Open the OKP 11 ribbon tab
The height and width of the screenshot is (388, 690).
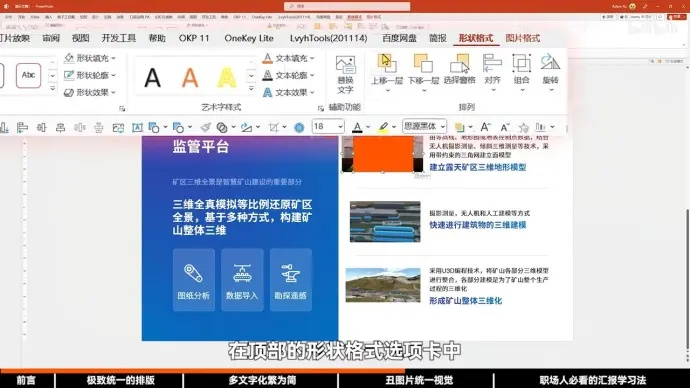pyautogui.click(x=194, y=38)
